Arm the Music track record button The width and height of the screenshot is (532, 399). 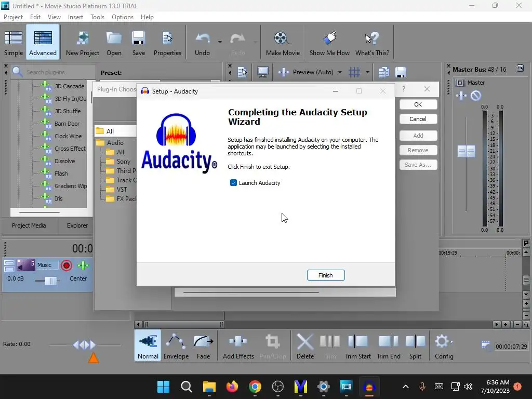66,265
